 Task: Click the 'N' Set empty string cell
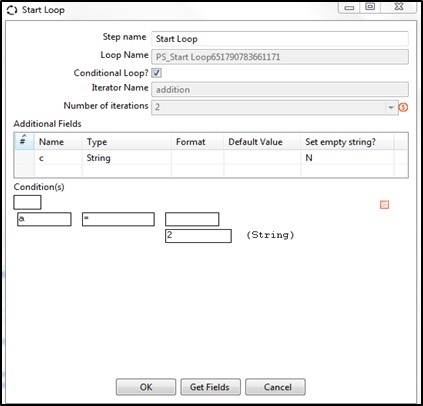[x=347, y=158]
